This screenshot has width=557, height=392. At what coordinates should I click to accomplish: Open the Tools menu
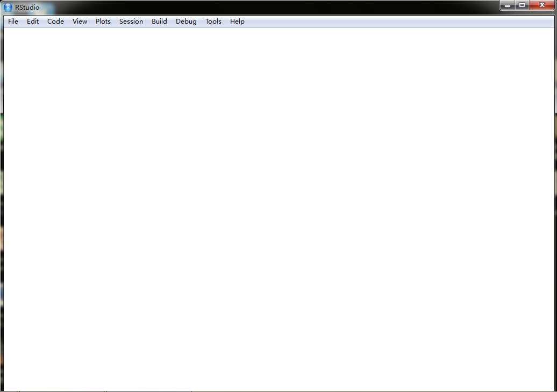point(213,22)
